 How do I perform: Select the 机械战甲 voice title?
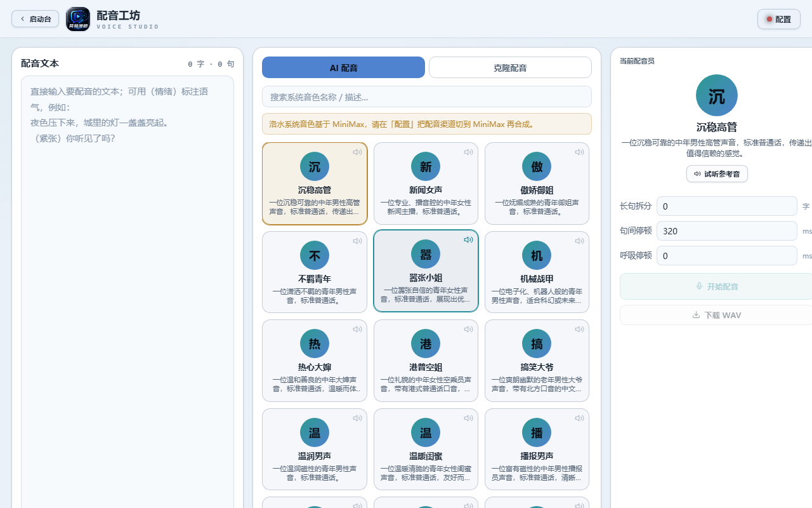537,279
